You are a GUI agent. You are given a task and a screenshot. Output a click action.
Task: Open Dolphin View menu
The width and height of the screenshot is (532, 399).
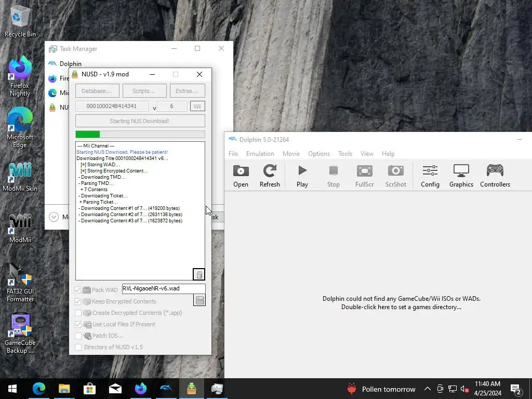click(367, 154)
